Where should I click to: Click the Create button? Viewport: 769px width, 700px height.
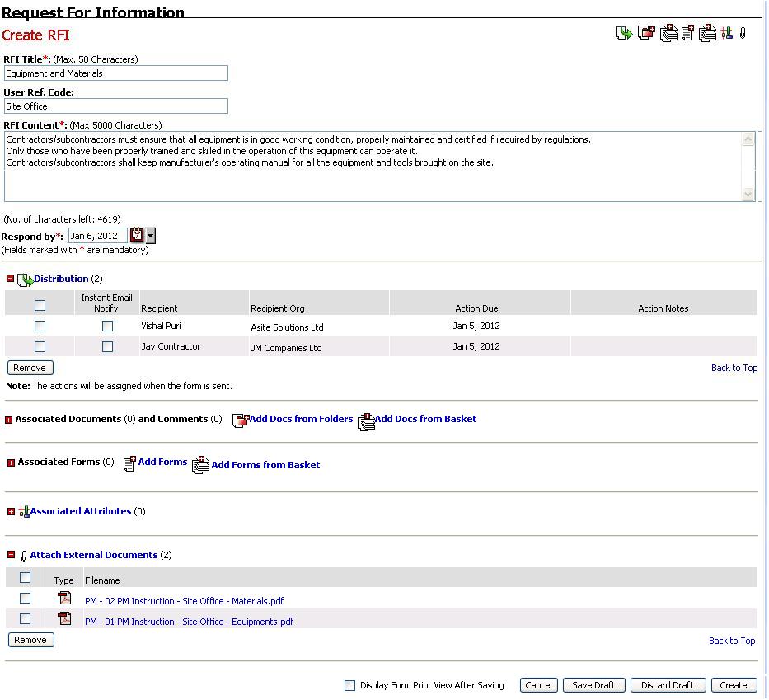[x=734, y=685]
